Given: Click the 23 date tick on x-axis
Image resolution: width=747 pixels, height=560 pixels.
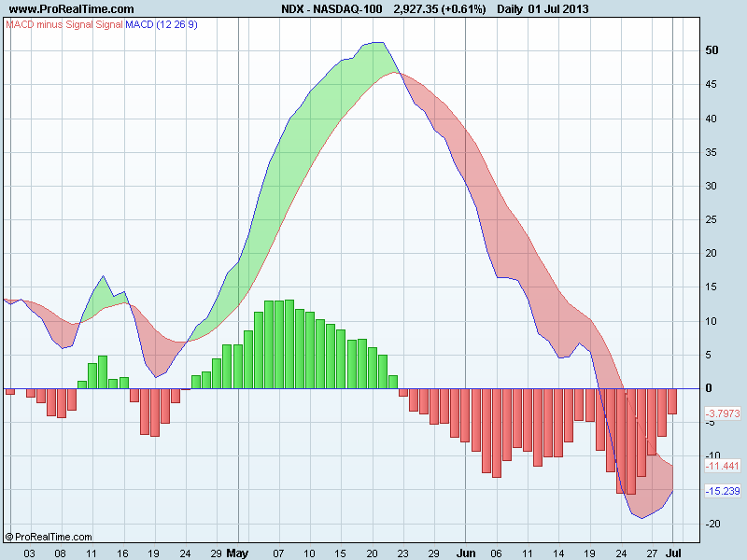Looking at the screenshot, I should coord(402,553).
